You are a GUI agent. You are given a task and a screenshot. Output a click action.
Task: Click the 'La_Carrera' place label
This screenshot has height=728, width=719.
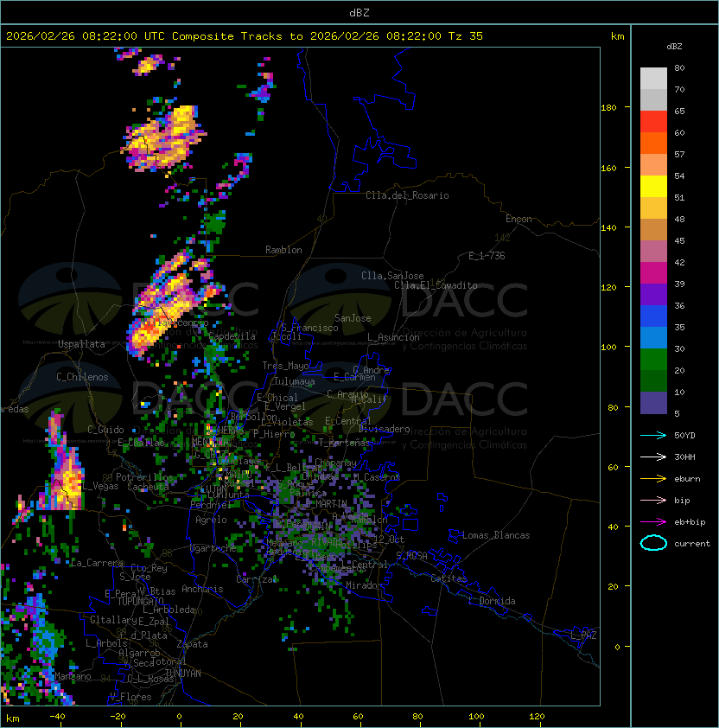(x=97, y=563)
